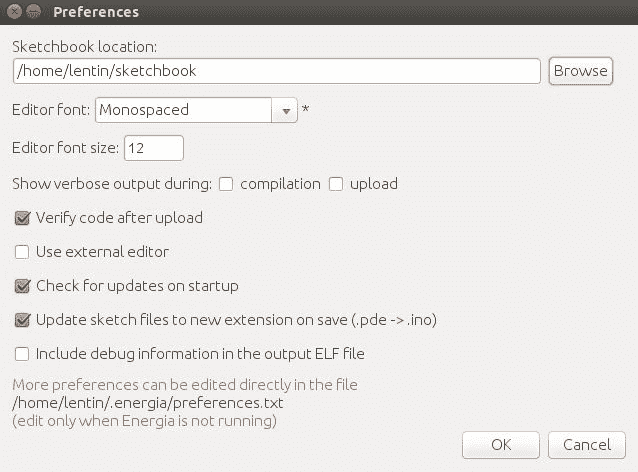The image size is (638, 472).
Task: Toggle Update sketch files to new extension
Action: [22, 320]
